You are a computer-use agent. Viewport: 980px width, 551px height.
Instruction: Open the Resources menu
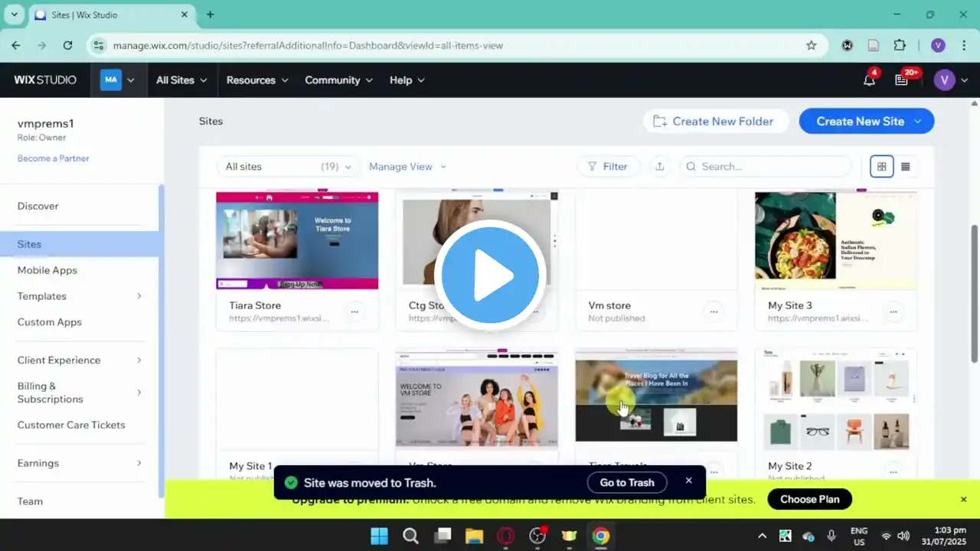(x=257, y=80)
